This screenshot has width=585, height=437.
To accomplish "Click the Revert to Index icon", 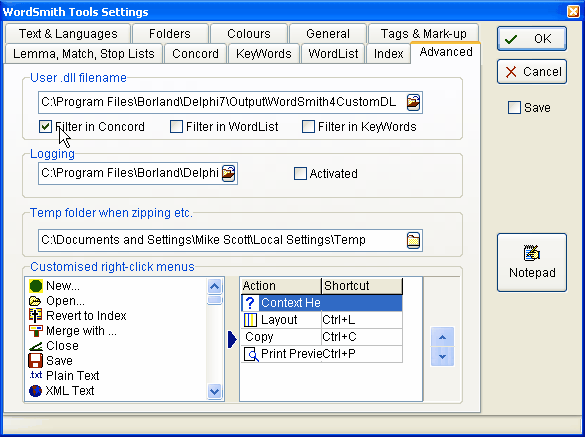I will coord(35,315).
